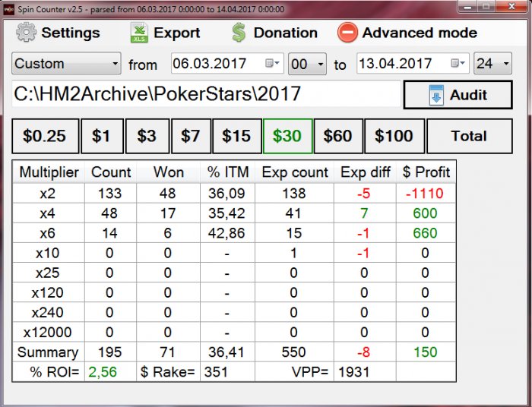Click the red Advanced mode icon
The image size is (532, 407).
click(347, 33)
